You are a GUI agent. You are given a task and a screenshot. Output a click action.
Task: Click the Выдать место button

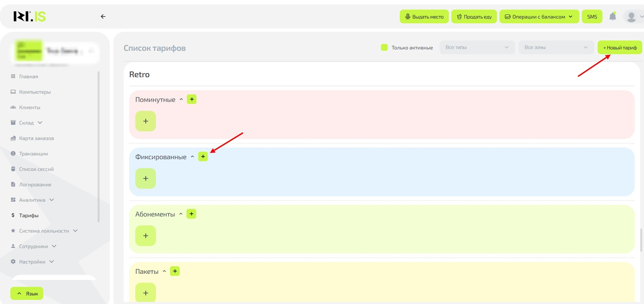tap(424, 16)
